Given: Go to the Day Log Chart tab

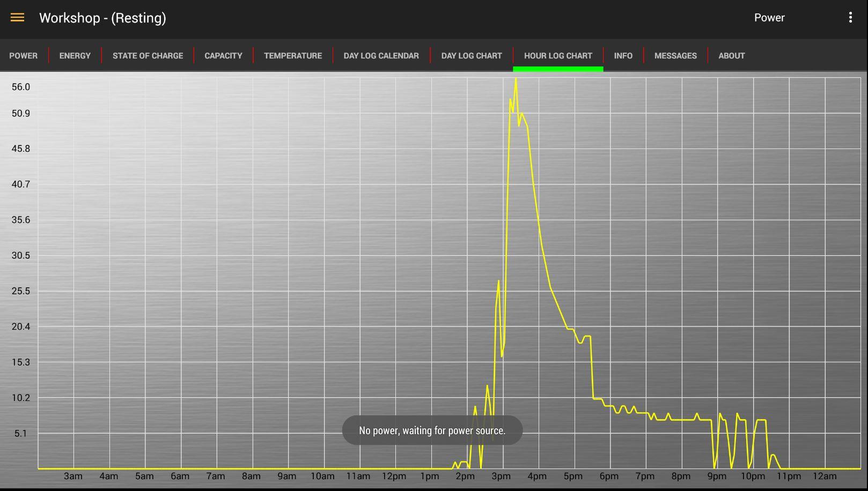Looking at the screenshot, I should pos(472,56).
